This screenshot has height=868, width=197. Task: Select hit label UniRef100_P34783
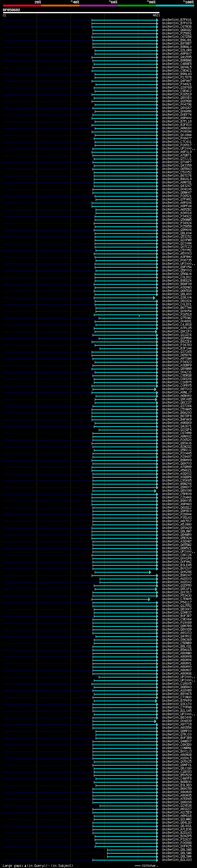click(x=177, y=345)
